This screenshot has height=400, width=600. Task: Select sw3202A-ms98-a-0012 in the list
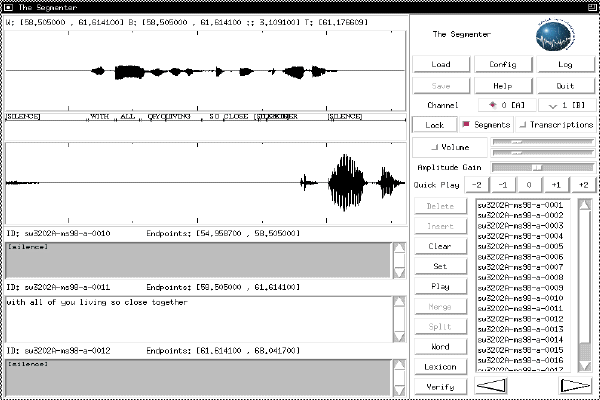pyautogui.click(x=520, y=318)
